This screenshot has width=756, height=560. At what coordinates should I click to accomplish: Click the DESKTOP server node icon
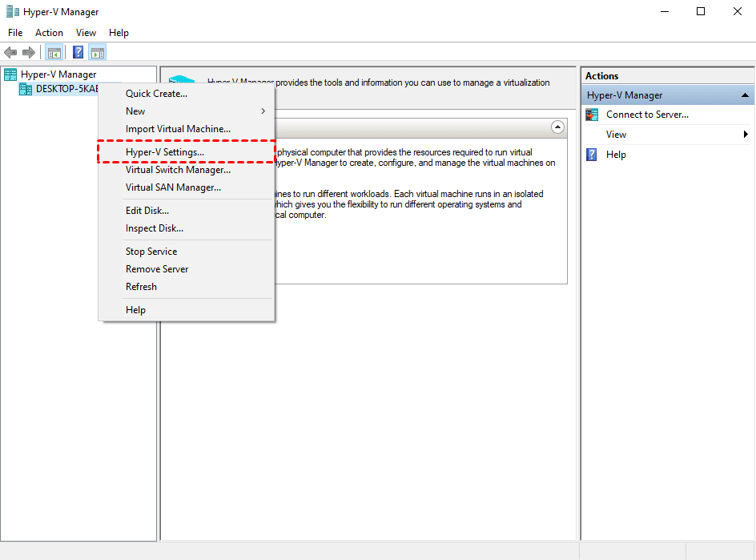coord(26,89)
